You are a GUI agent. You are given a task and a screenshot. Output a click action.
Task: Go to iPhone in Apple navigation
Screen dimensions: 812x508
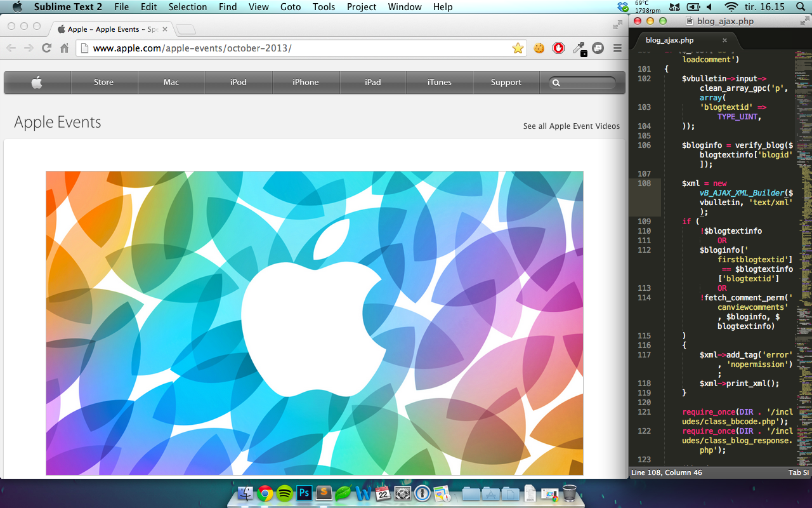pyautogui.click(x=306, y=82)
